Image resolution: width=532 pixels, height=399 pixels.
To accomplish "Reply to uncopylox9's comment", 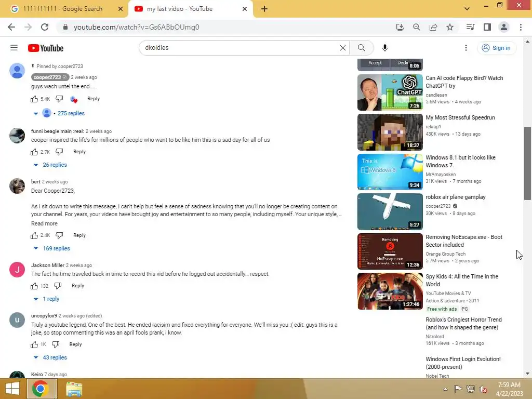I will 75,344.
